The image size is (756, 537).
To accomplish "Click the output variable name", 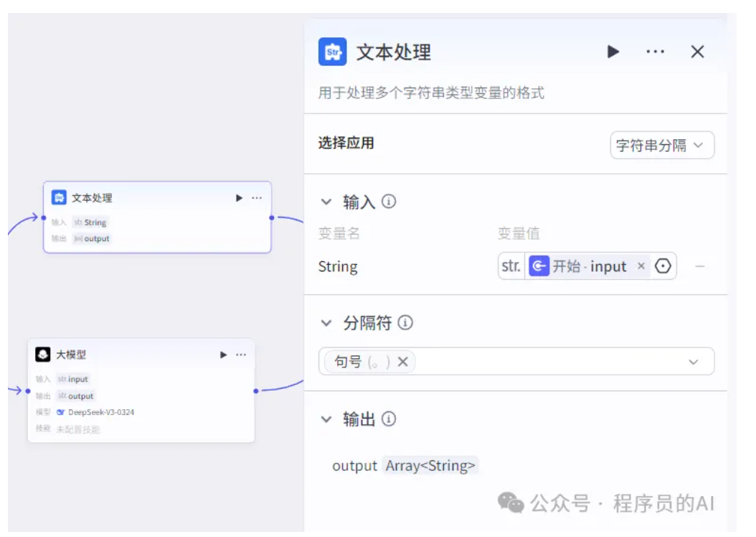I will (x=355, y=466).
